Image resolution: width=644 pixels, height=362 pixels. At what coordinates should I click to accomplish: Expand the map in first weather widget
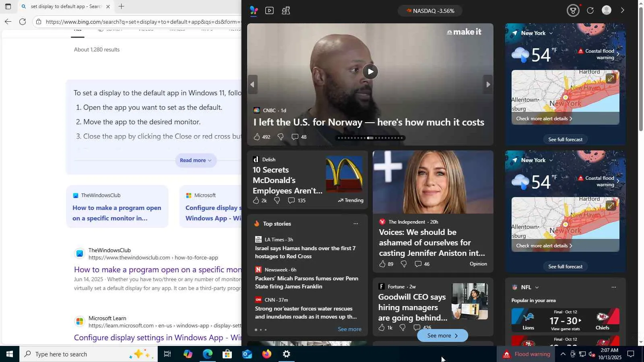(x=611, y=78)
